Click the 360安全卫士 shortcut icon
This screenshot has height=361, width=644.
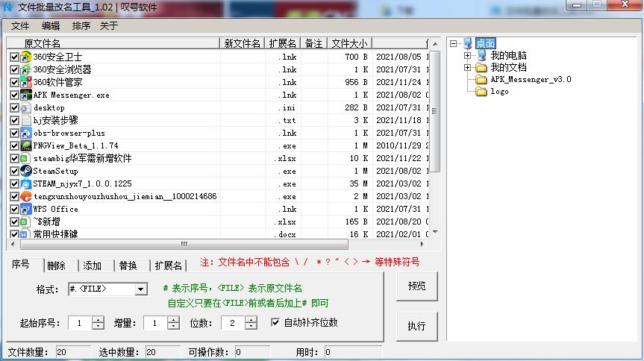point(26,57)
